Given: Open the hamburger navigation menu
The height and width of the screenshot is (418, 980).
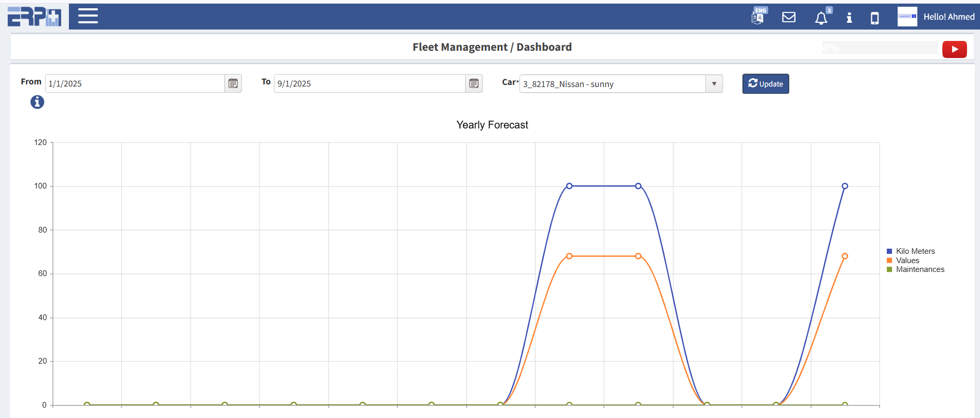Looking at the screenshot, I should click(x=88, y=16).
